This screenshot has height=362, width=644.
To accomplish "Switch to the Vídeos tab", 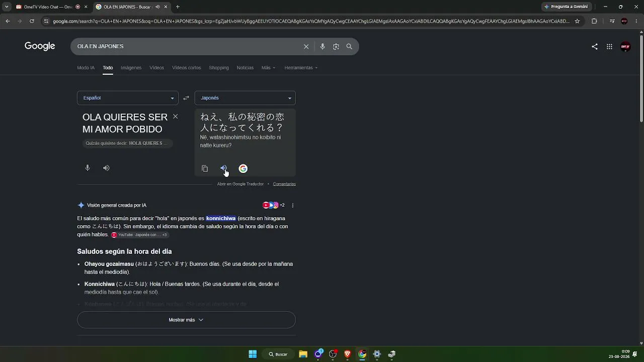I will click(156, 68).
